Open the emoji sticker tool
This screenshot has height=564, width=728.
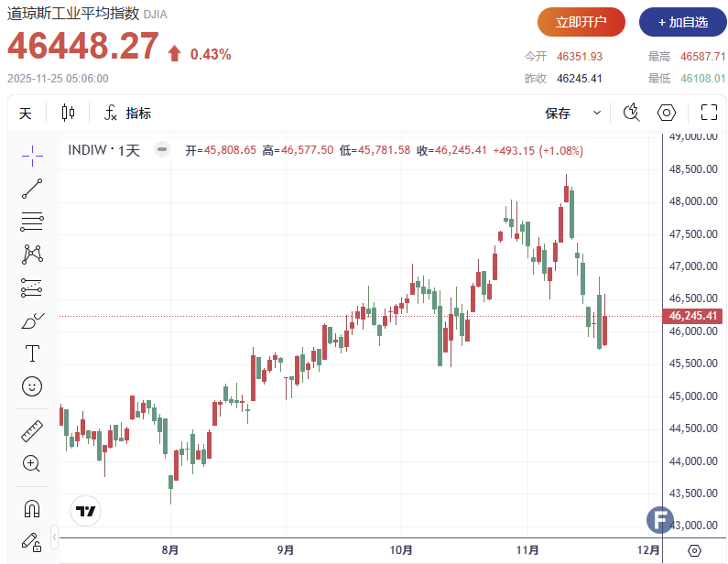click(32, 386)
